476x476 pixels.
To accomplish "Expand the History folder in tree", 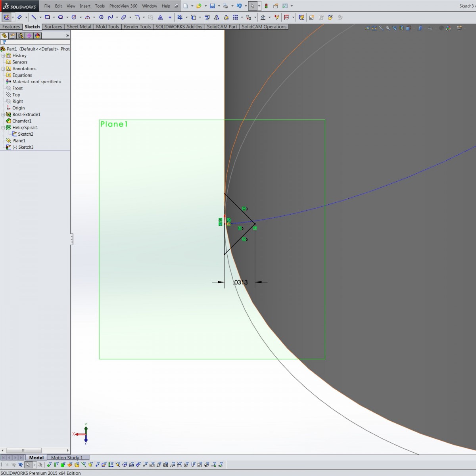I will (3, 56).
